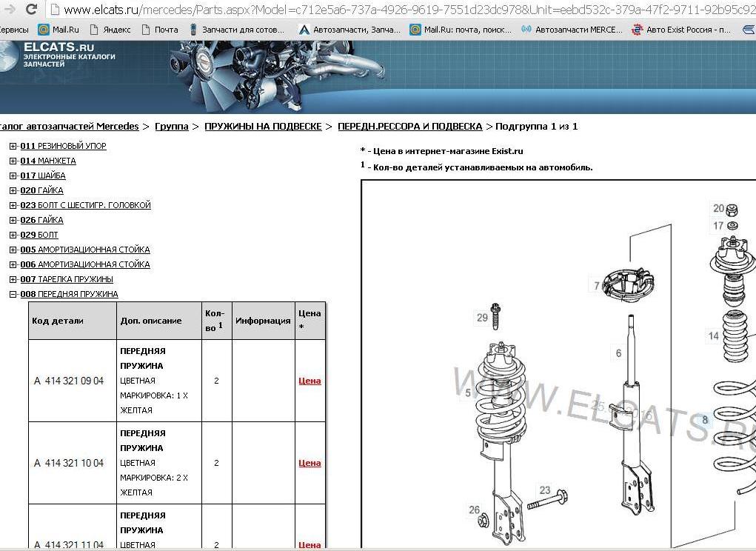This screenshot has width=756, height=551.
Task: Click the browser forward arrow
Action: [x=9, y=10]
